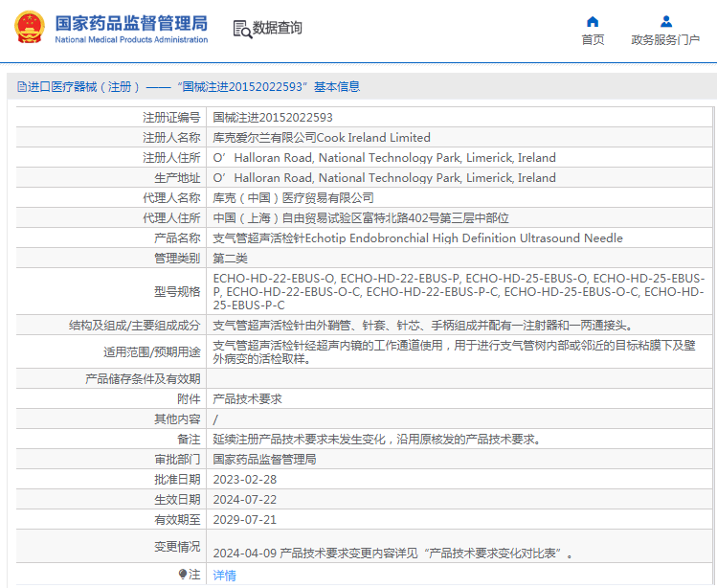Click the 代理人住所 label
The height and width of the screenshot is (588, 717).
(171, 218)
